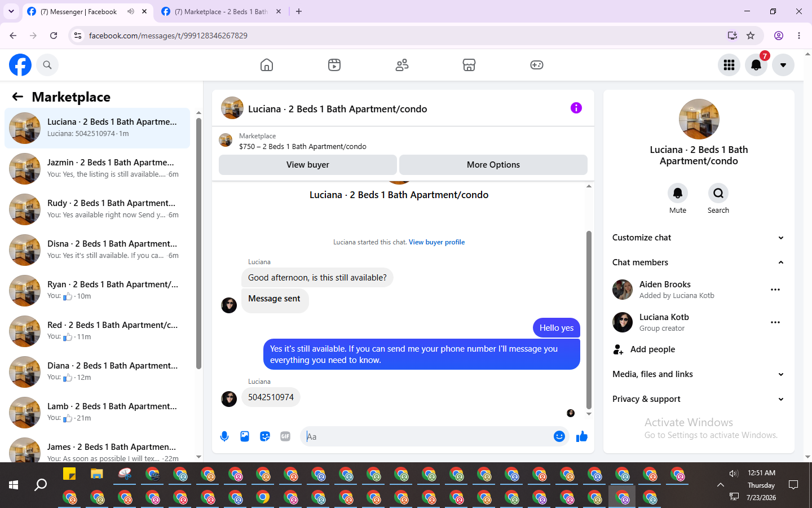Viewport: 812px width, 508px height.
Task: Open the Chrome profile icon
Action: click(x=779, y=36)
